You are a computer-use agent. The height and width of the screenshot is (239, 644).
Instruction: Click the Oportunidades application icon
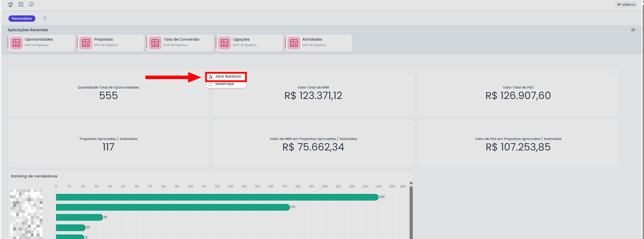coord(16,43)
